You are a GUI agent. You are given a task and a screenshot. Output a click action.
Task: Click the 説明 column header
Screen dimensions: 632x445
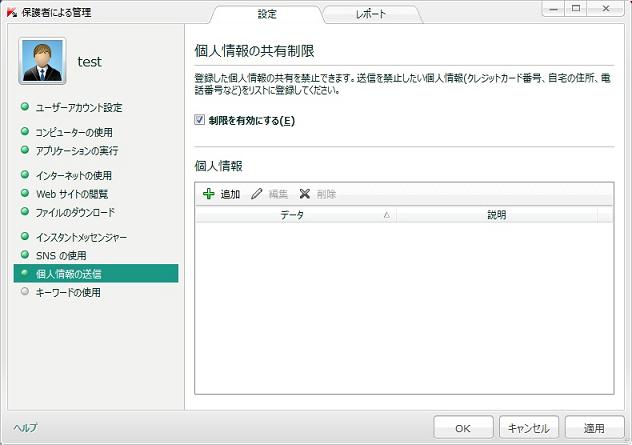[x=497, y=215]
